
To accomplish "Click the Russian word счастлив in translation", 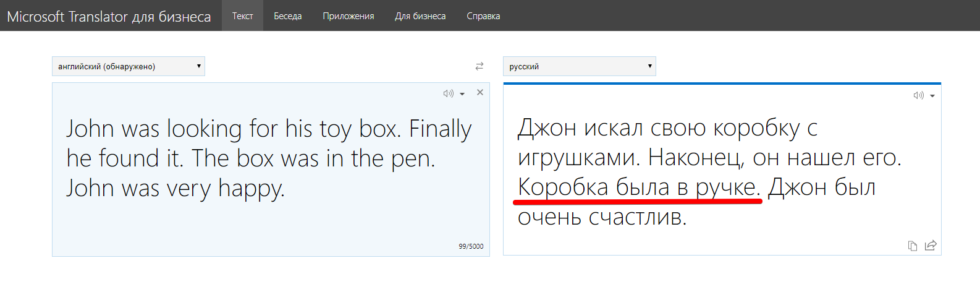I will coord(636,217).
